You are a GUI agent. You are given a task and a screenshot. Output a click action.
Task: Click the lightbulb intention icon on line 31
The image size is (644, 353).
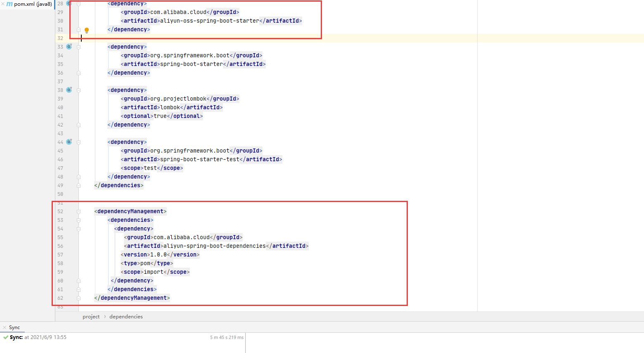(86, 29)
